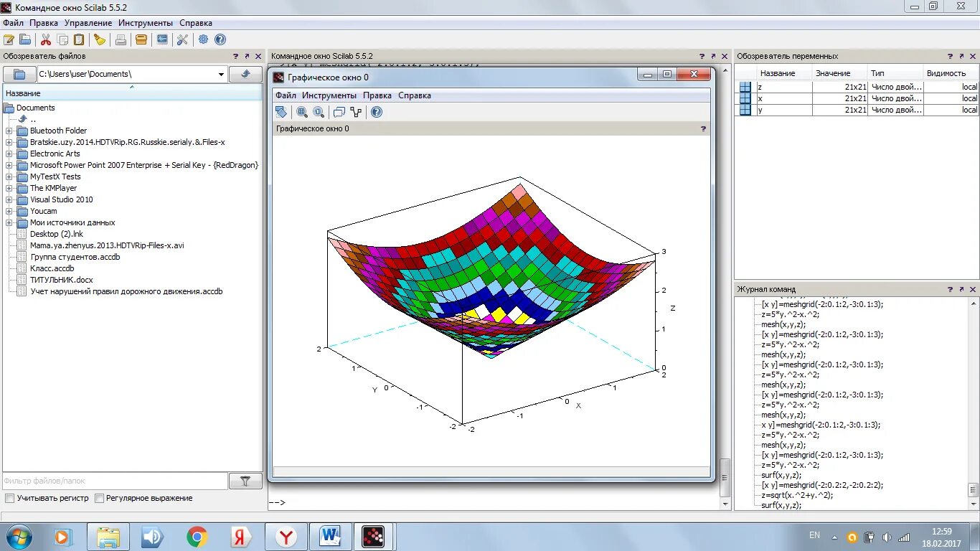The width and height of the screenshot is (980, 551).
Task: Sort variables by 'Значение' column header
Action: coord(839,73)
